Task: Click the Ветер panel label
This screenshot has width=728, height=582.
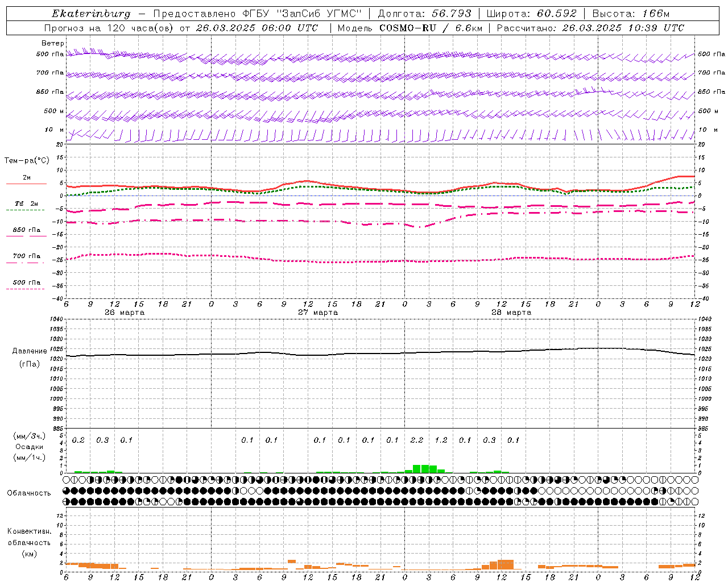Action: click(53, 43)
